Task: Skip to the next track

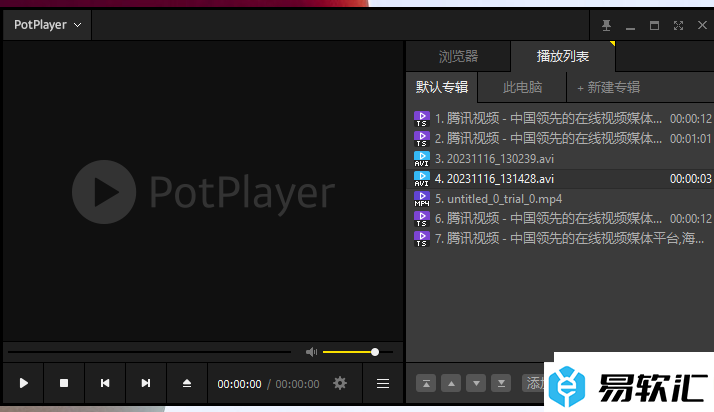Action: pyautogui.click(x=146, y=383)
